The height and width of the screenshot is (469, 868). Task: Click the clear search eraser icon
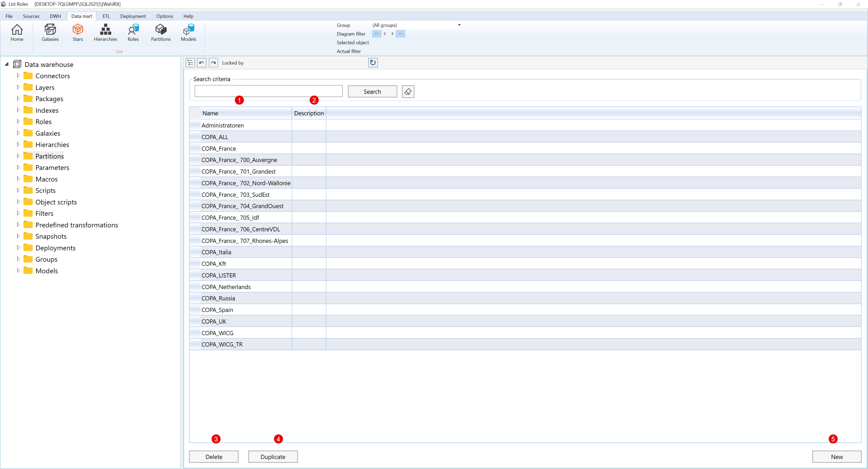pyautogui.click(x=408, y=91)
